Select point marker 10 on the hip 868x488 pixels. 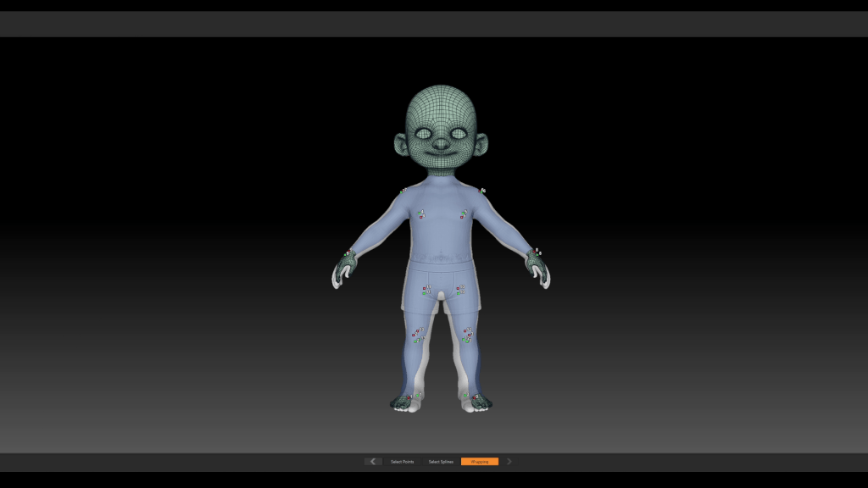(458, 288)
